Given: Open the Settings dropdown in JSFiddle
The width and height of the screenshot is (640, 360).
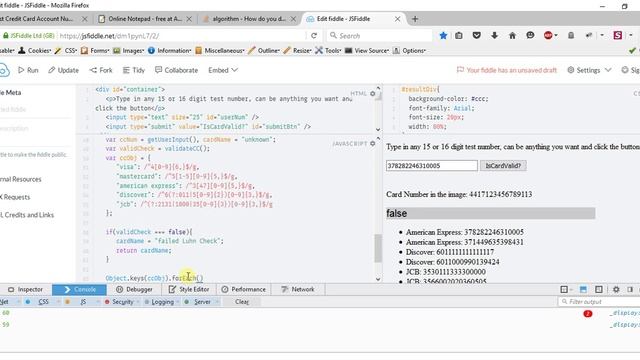Looking at the screenshot, I should tap(589, 70).
